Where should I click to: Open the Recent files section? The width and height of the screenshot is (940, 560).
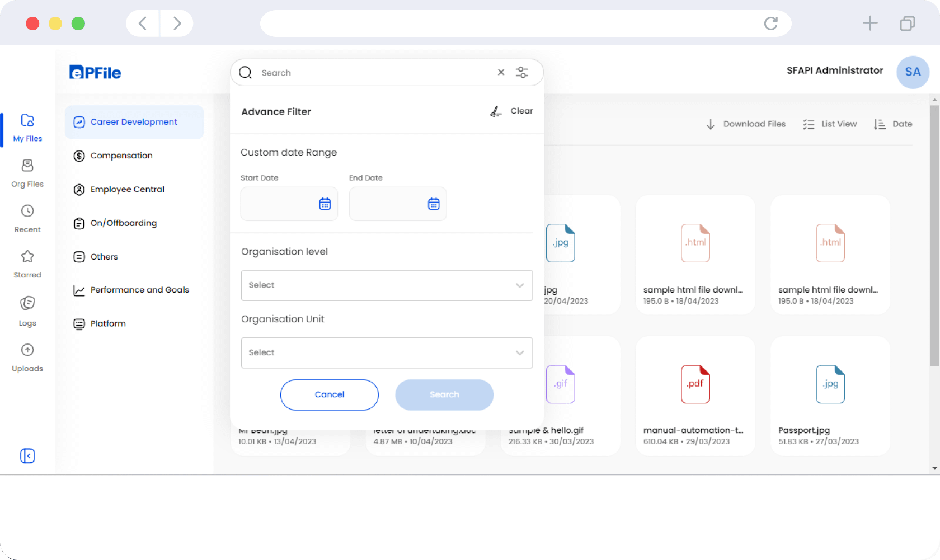pyautogui.click(x=27, y=218)
